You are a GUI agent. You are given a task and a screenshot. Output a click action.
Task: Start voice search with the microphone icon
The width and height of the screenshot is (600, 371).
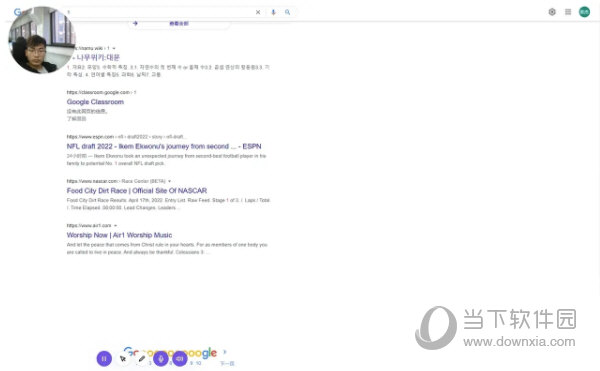pos(273,12)
